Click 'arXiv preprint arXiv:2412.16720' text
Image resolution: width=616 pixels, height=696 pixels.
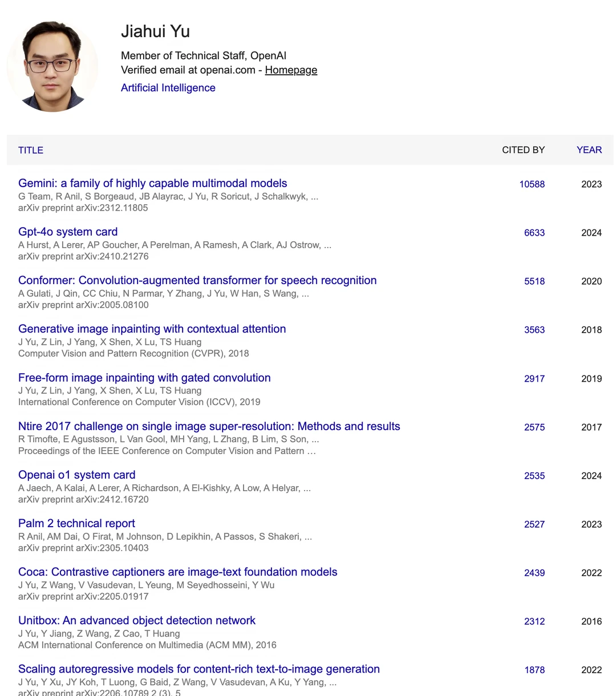coord(83,499)
